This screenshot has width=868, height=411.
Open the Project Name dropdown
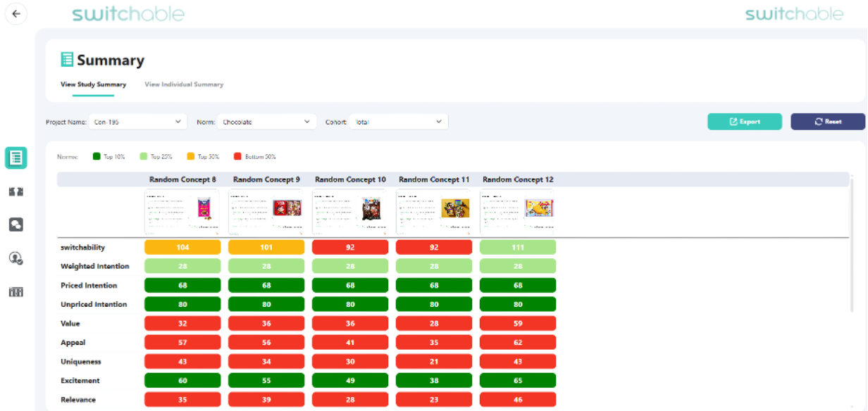tap(138, 122)
